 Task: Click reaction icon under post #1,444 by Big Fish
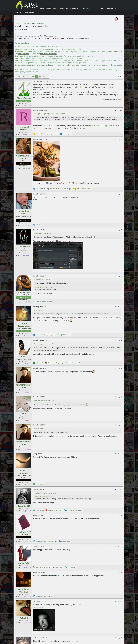pyautogui.click(x=34, y=225)
